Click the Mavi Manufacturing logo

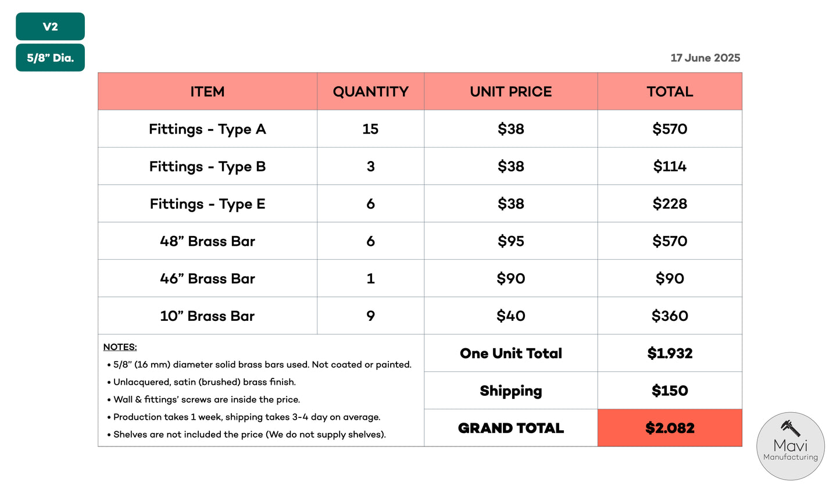(x=790, y=446)
